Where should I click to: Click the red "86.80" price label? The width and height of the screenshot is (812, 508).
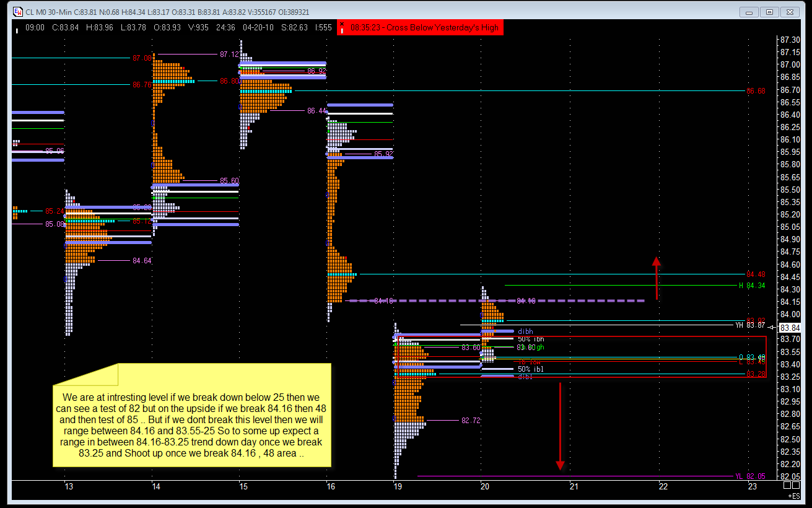click(x=229, y=81)
